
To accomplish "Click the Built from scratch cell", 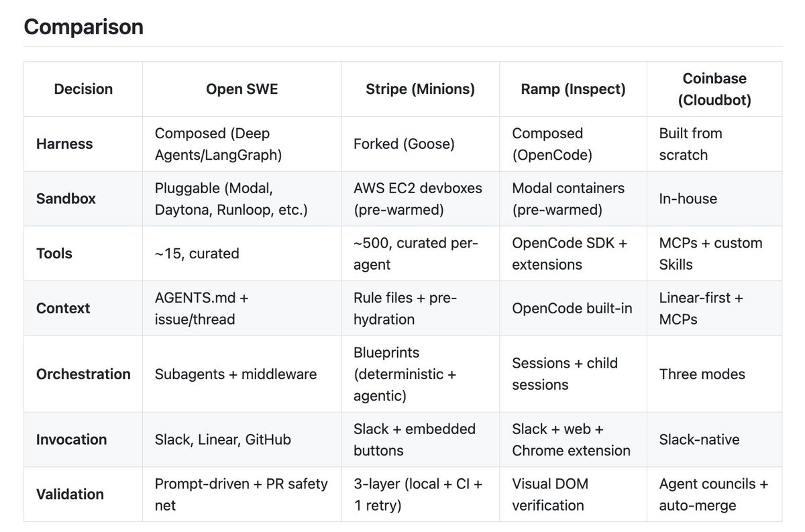I will tap(691, 144).
